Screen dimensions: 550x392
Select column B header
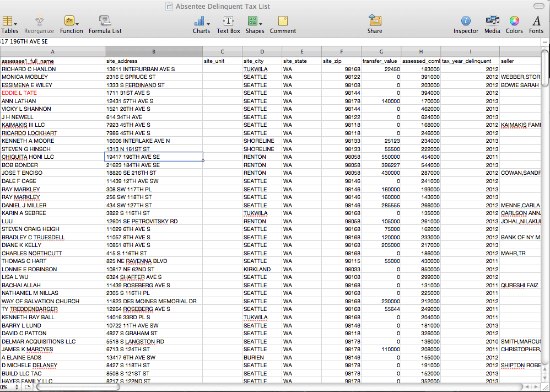[x=153, y=51]
